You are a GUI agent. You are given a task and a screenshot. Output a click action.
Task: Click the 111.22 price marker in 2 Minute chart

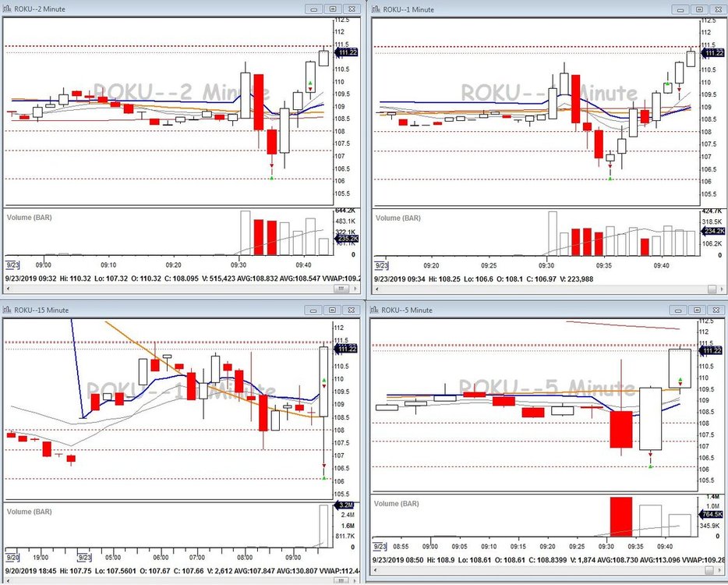coord(348,52)
